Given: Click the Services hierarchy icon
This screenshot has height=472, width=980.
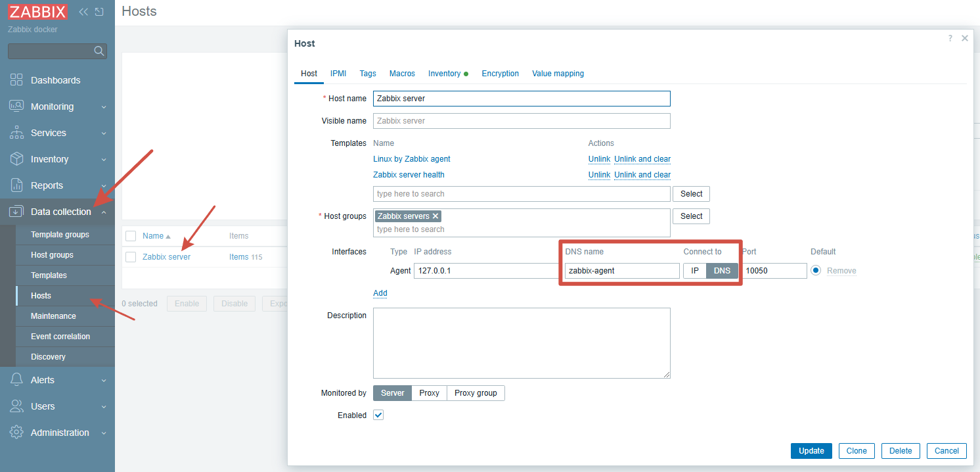Looking at the screenshot, I should pos(17,133).
